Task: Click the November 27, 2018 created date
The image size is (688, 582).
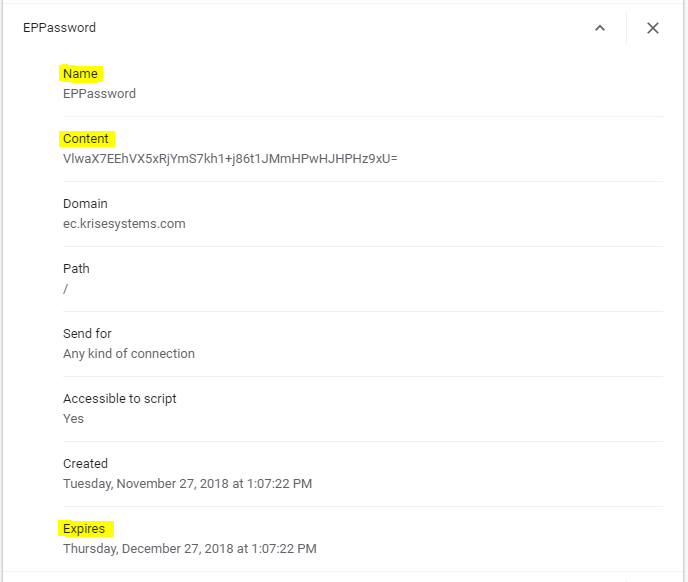Action: click(187, 484)
